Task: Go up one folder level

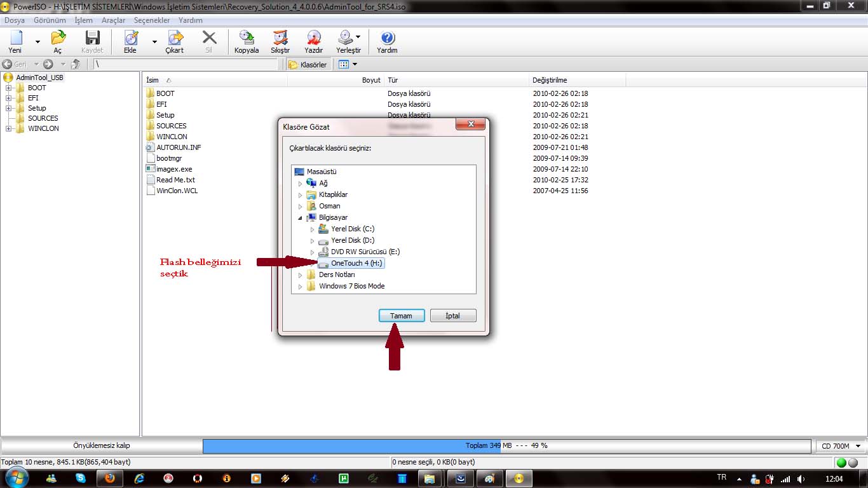Action: tap(76, 64)
